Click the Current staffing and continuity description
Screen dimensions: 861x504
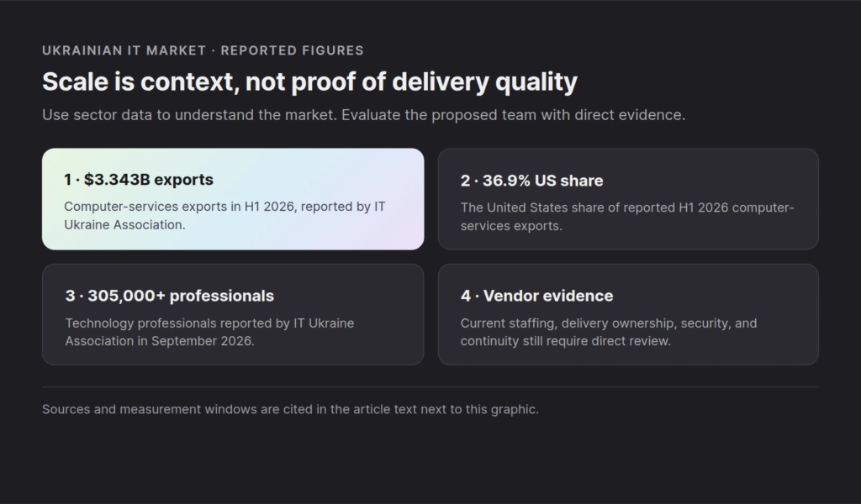point(609,332)
